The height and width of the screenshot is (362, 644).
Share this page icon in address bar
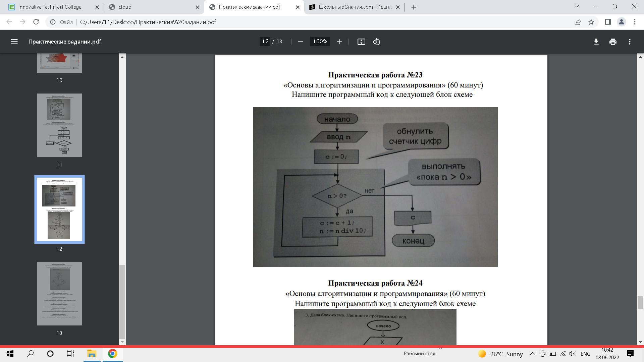[578, 22]
